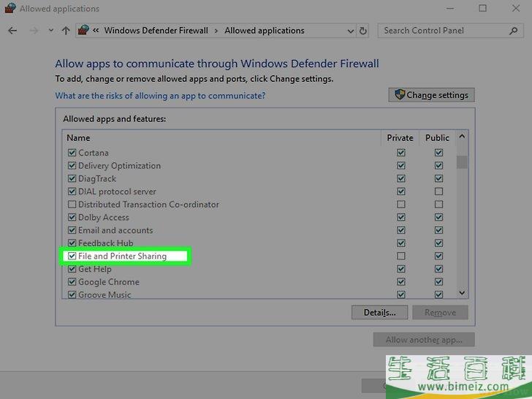Click the list scrollbar down arrow
532x399 pixels.
point(462,292)
